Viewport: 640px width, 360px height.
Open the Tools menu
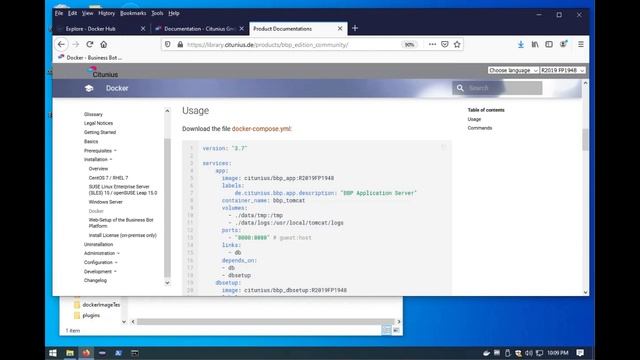click(x=157, y=13)
